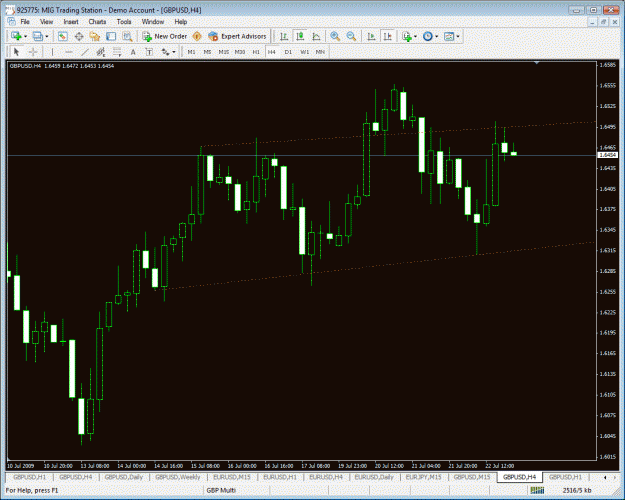Select the crosshair tool
The image size is (625, 500).
coord(33,52)
